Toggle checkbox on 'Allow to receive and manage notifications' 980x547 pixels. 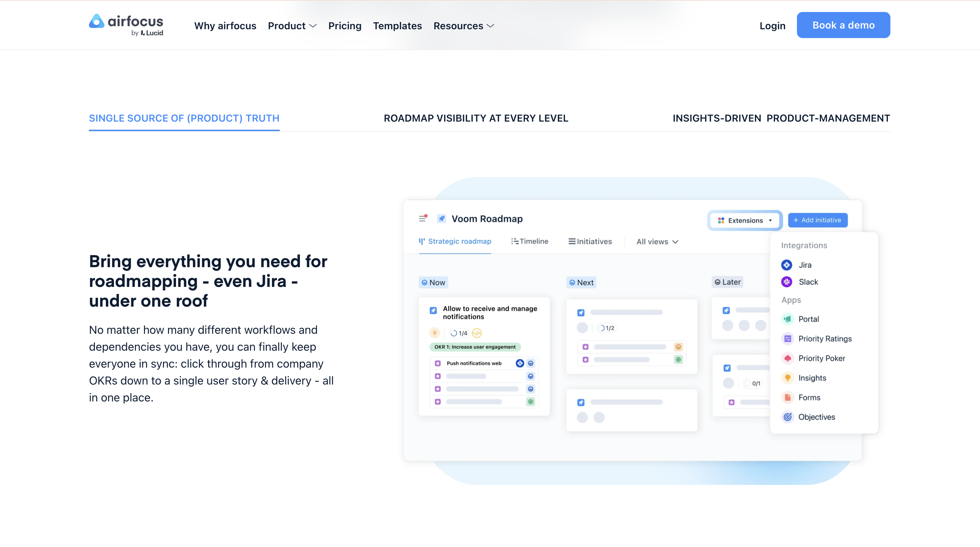tap(433, 311)
